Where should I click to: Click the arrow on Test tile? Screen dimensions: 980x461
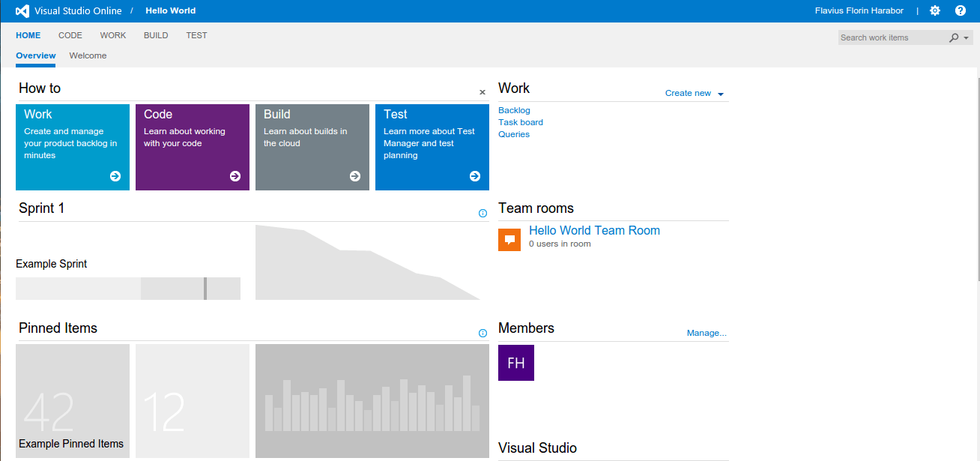[x=475, y=176]
